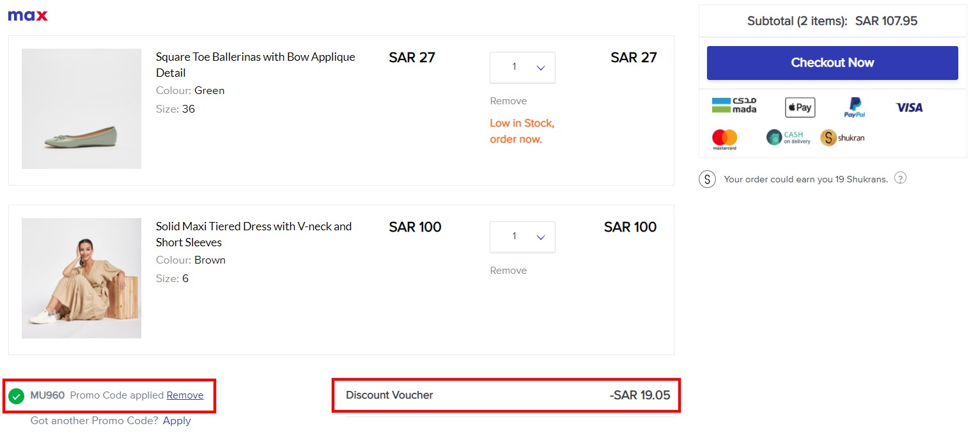This screenshot has height=435, width=980.
Task: Click the max store logo
Action: click(27, 15)
